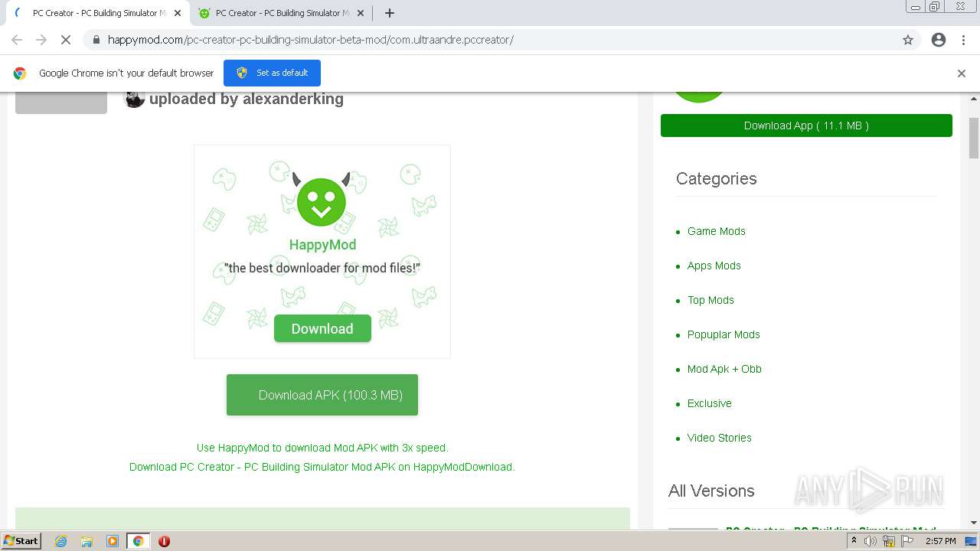Open the Video Stories category
This screenshot has width=980, height=551.
coord(719,438)
